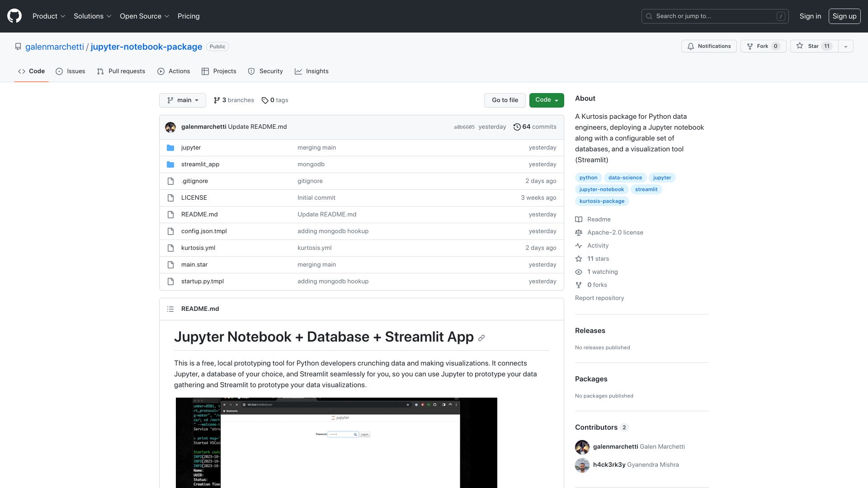Select the kurtosis-package topic tag
The width and height of the screenshot is (868, 488).
[x=602, y=202]
